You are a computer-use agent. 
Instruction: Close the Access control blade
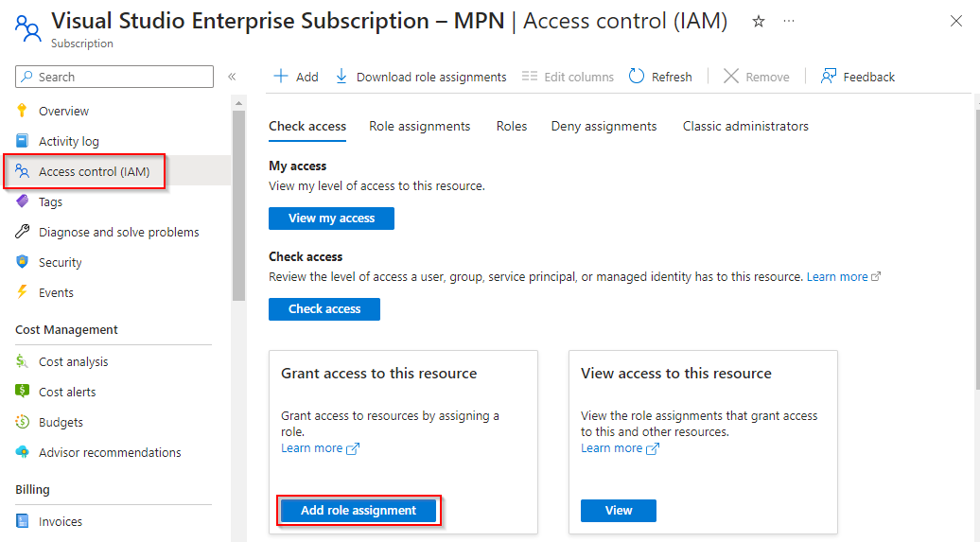click(x=956, y=21)
